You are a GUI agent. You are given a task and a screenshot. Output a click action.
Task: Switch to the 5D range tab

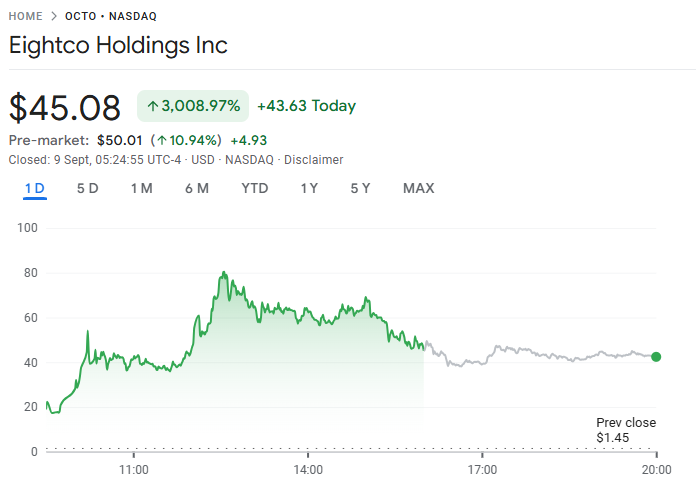(x=88, y=188)
